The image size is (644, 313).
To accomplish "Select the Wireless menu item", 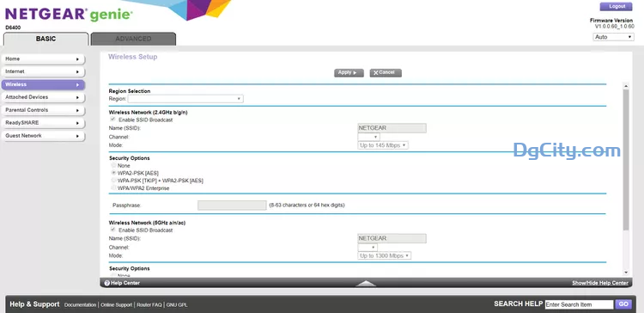I will click(x=43, y=85).
